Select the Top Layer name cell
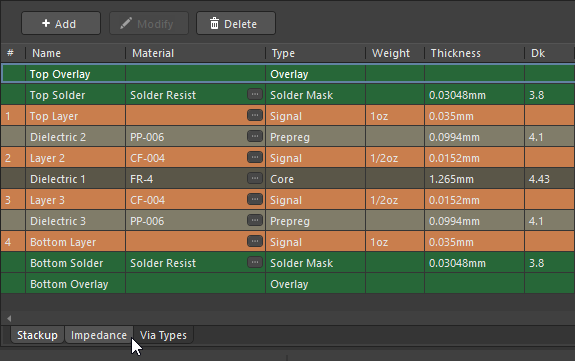 [76, 116]
